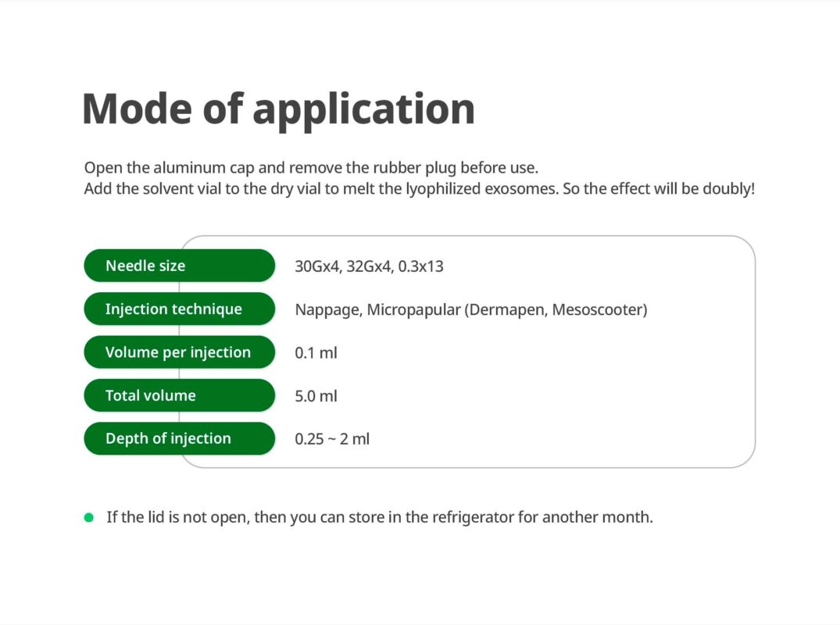Select the "Volume per injection" label
Screen dimensions: 840x625
(x=179, y=352)
